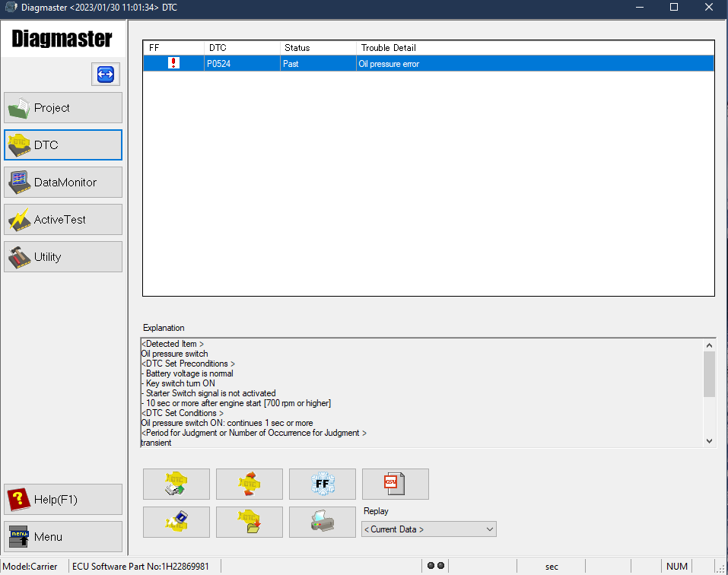Screen dimensions: 728x575
Task: Click the 'Key switch turn ON' line
Action: (x=178, y=383)
